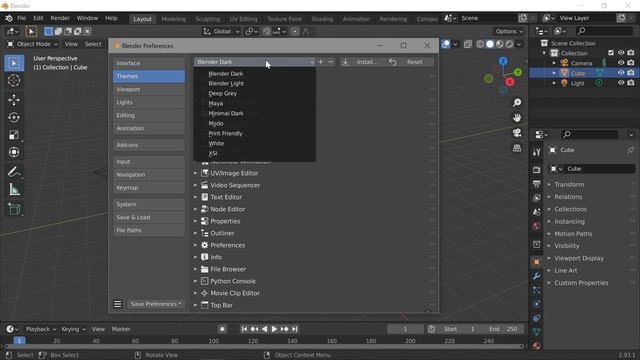Toggle the camera view icon
640x360 pixels.
(517, 133)
